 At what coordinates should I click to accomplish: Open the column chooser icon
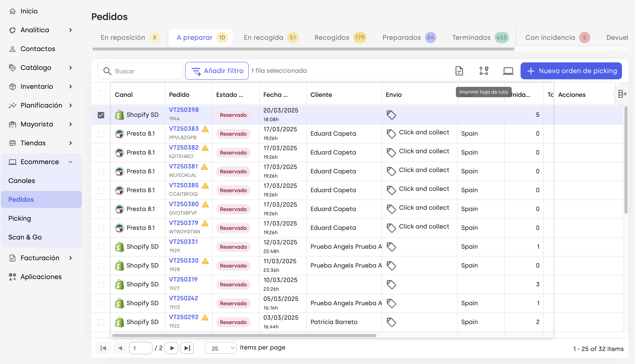[x=622, y=94]
